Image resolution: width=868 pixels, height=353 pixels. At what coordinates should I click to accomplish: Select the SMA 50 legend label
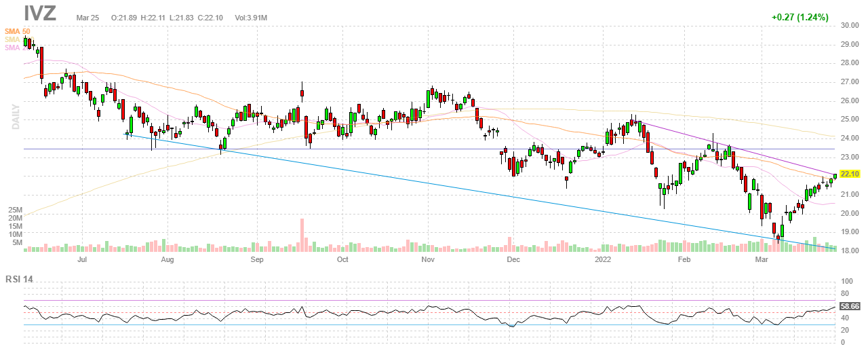[x=17, y=31]
